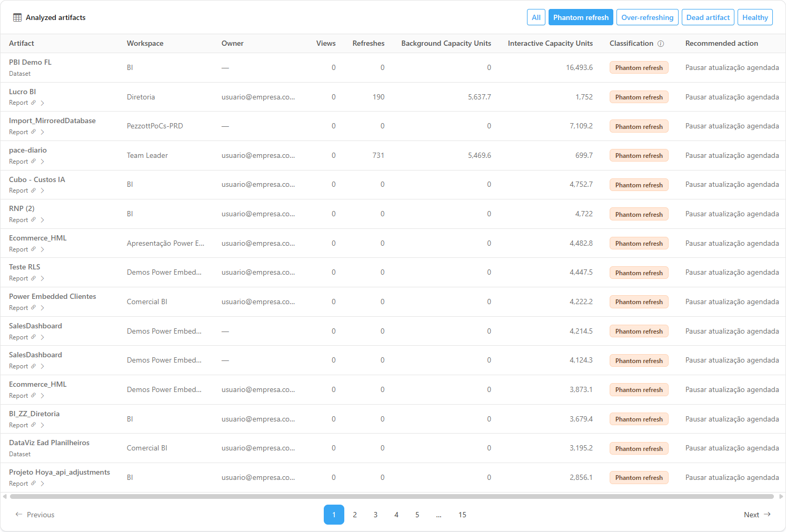The image size is (786, 532).
Task: Filter the table by Healthy artifacts
Action: click(755, 17)
